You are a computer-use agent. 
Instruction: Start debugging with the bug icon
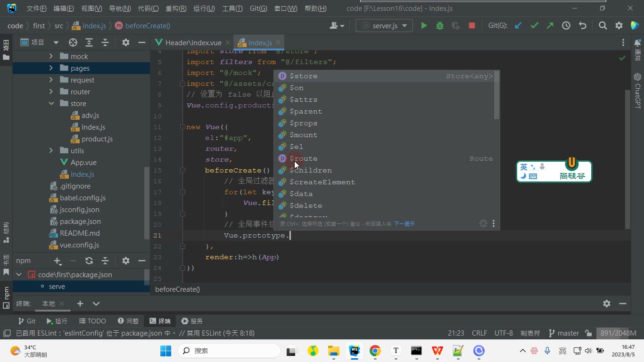pyautogui.click(x=440, y=26)
